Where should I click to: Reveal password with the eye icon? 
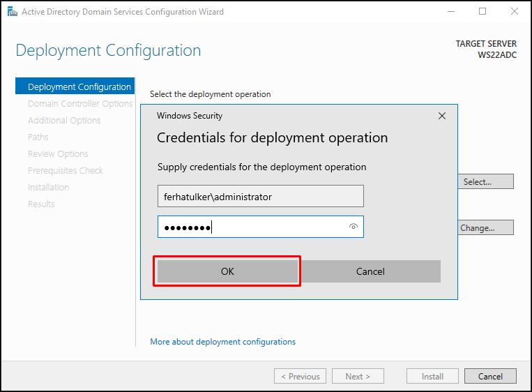coord(354,227)
